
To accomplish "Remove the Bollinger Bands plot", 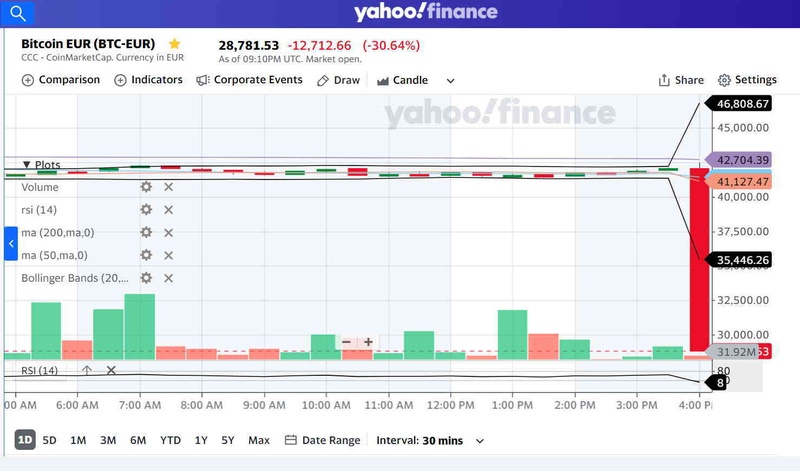I will point(168,278).
